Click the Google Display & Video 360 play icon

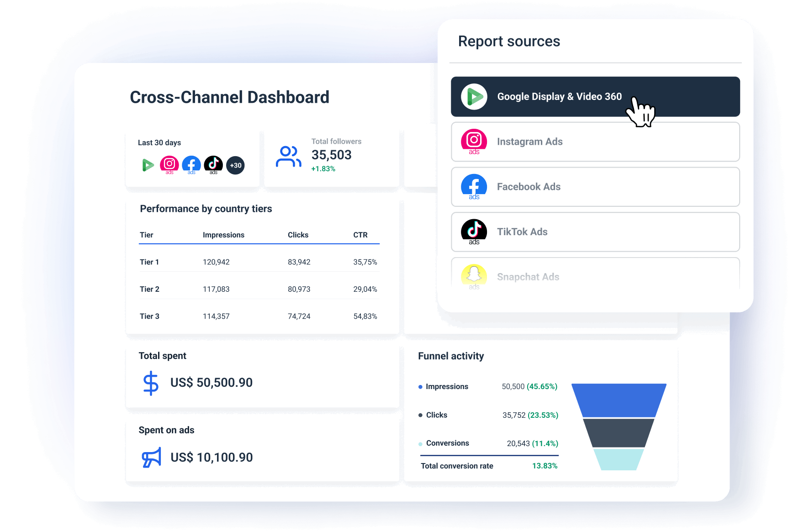pyautogui.click(x=473, y=96)
